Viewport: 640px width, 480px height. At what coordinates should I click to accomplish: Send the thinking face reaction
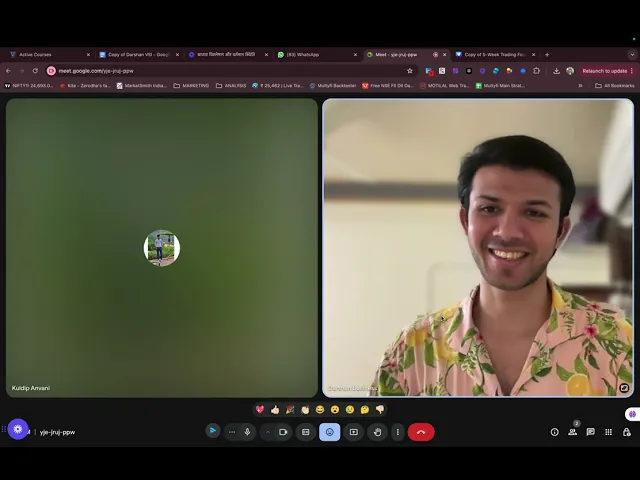click(365, 409)
